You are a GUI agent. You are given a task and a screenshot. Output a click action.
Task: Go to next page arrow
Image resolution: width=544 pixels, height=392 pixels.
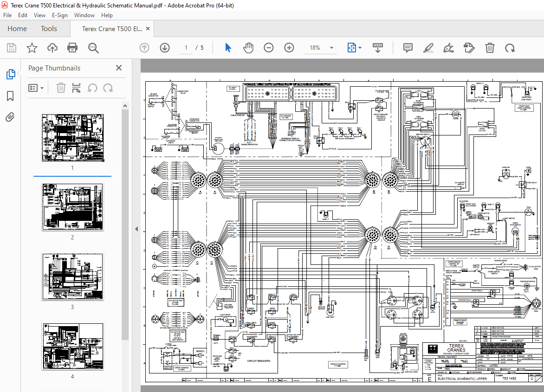pyautogui.click(x=165, y=48)
